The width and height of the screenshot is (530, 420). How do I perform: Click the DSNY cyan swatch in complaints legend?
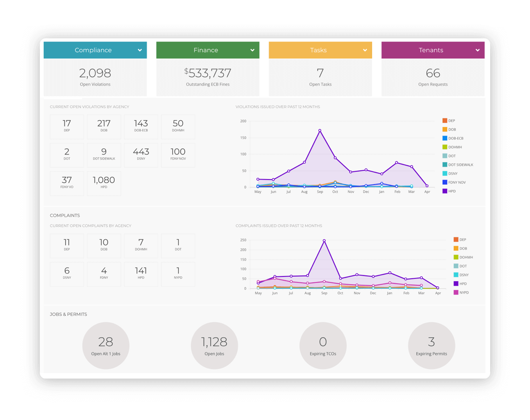tap(456, 275)
